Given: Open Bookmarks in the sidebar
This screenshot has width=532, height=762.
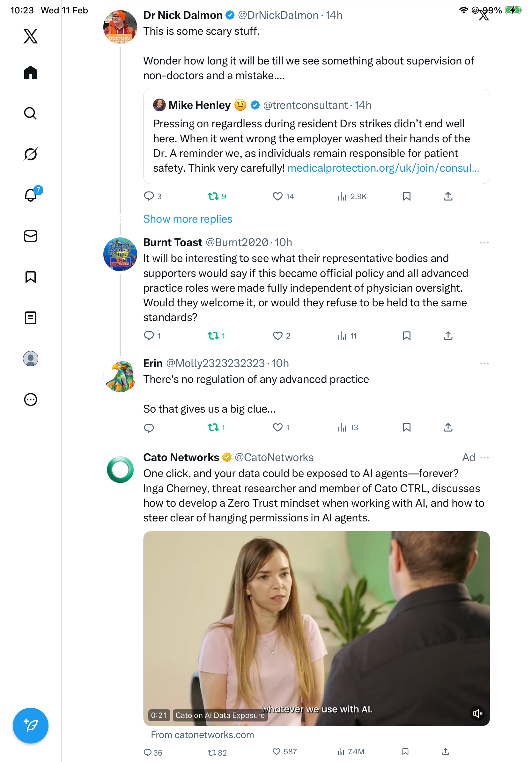Looking at the screenshot, I should [31, 277].
